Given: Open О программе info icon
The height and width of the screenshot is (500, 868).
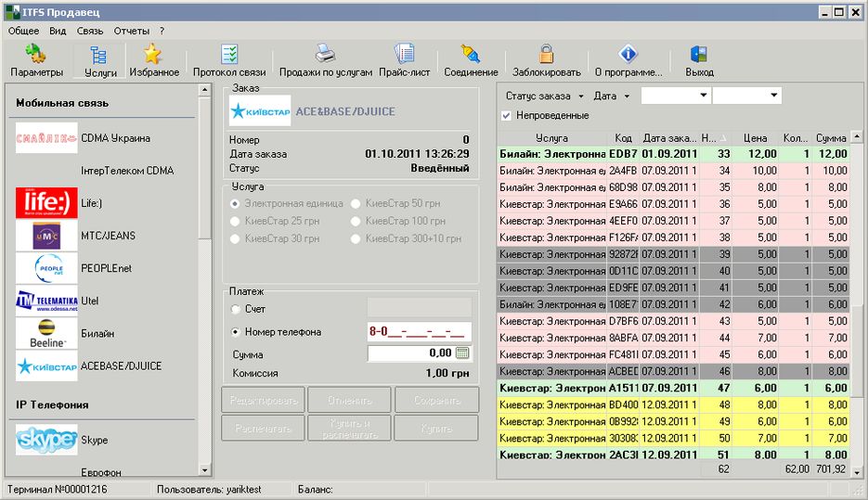Looking at the screenshot, I should [x=628, y=54].
